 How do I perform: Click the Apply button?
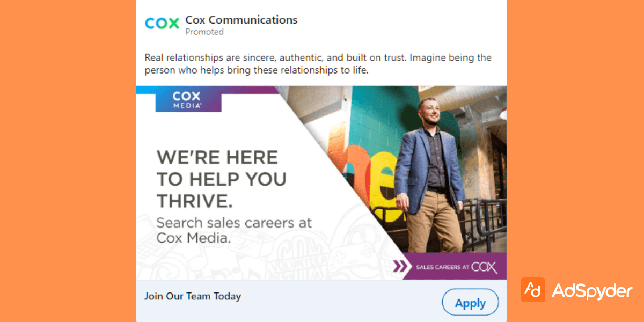pos(470,303)
